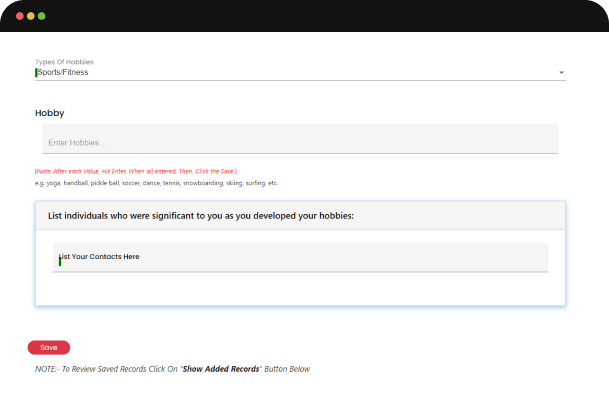This screenshot has width=609, height=408.
Task: Click the dark window title bar
Action: tap(300, 17)
